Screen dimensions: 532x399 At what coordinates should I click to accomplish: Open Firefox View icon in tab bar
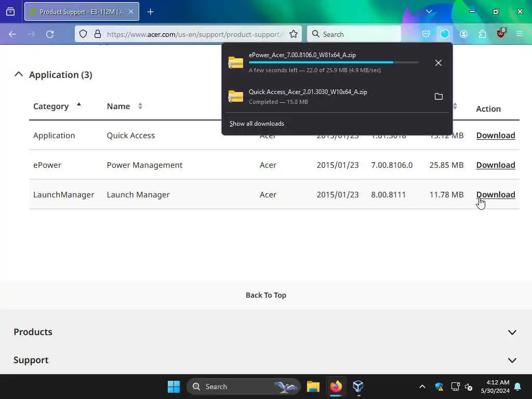coord(10,12)
